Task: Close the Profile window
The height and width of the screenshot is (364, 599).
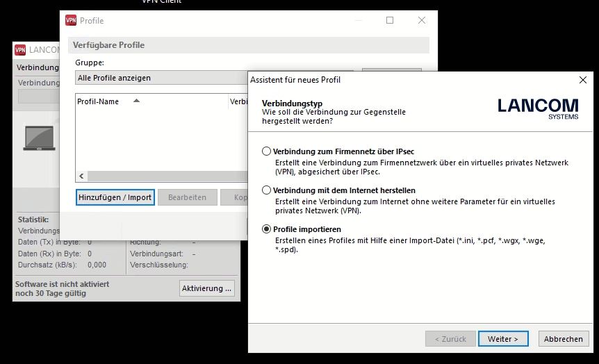Action: pyautogui.click(x=422, y=21)
